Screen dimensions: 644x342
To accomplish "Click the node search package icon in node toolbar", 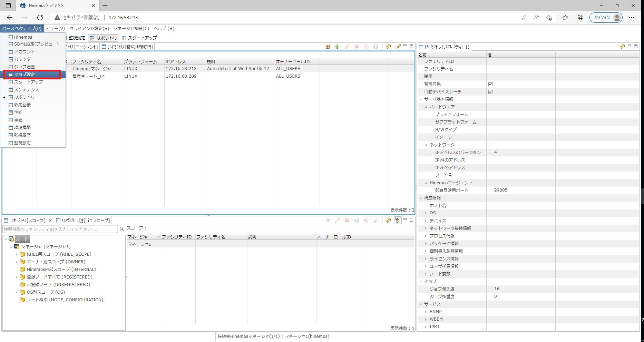I will click(x=328, y=47).
